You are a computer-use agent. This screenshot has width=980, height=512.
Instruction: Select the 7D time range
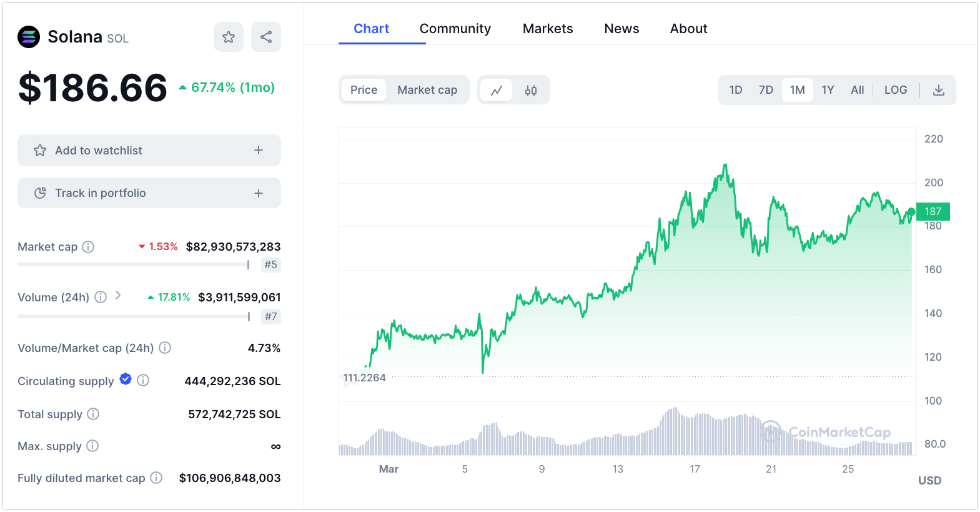pyautogui.click(x=766, y=90)
